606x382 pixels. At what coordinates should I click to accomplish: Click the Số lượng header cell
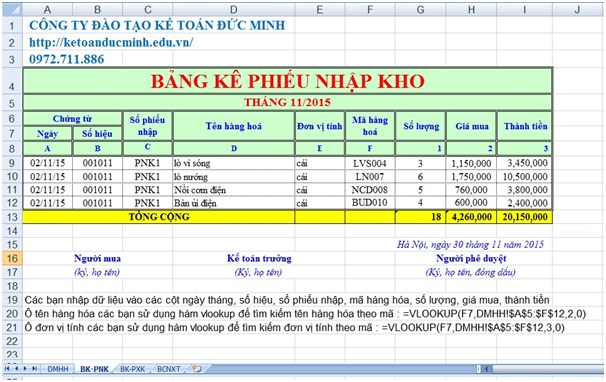click(x=421, y=126)
